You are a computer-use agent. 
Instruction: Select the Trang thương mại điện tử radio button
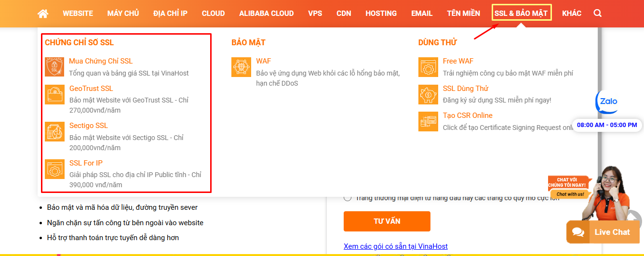(x=348, y=198)
